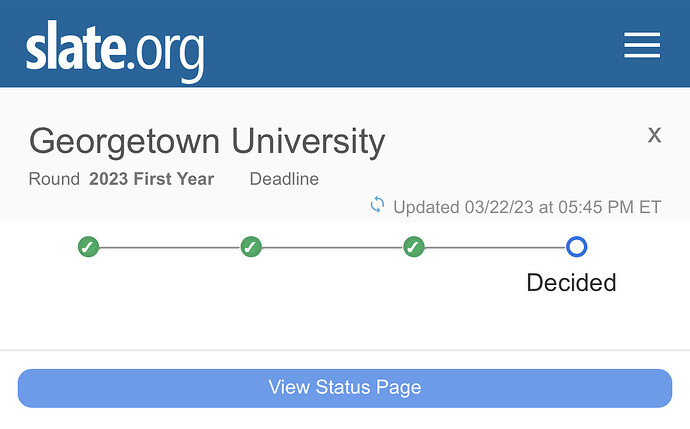Screen dimensions: 690x429
Task: Open the hamburger menu in header
Action: point(642,45)
